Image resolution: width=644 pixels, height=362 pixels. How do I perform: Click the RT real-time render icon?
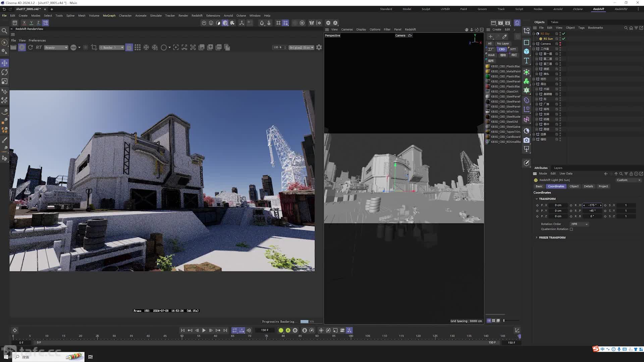click(x=39, y=47)
